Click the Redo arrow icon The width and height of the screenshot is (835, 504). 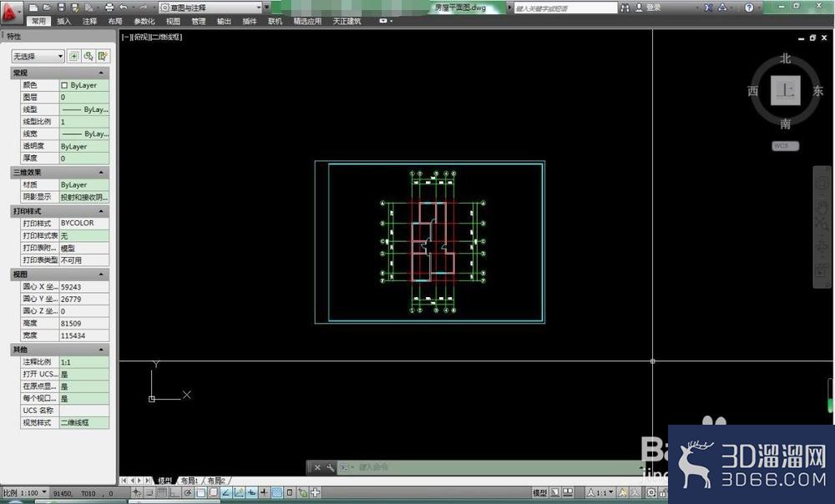tap(143, 8)
